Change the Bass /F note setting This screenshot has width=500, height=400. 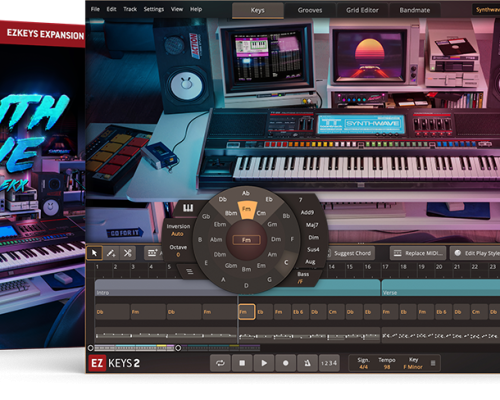pos(303,278)
